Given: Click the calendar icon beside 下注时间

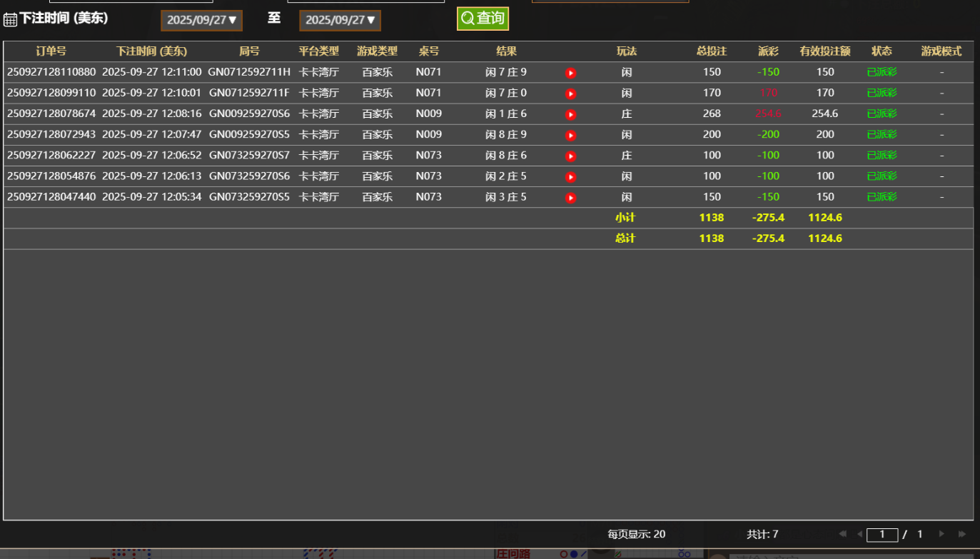Looking at the screenshot, I should tap(10, 20).
